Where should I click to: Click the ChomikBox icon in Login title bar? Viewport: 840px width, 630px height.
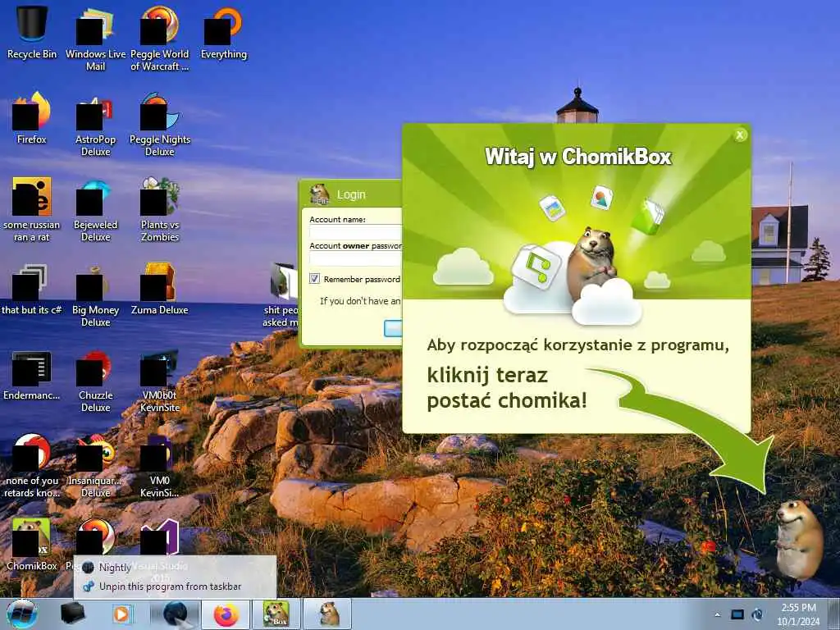coord(320,194)
